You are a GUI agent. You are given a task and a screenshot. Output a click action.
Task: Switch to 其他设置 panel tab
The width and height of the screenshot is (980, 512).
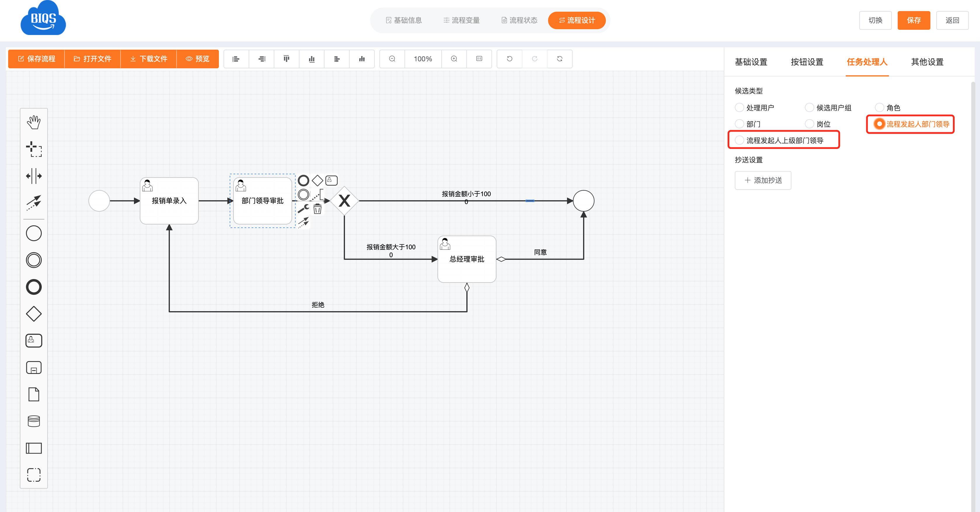coord(927,62)
